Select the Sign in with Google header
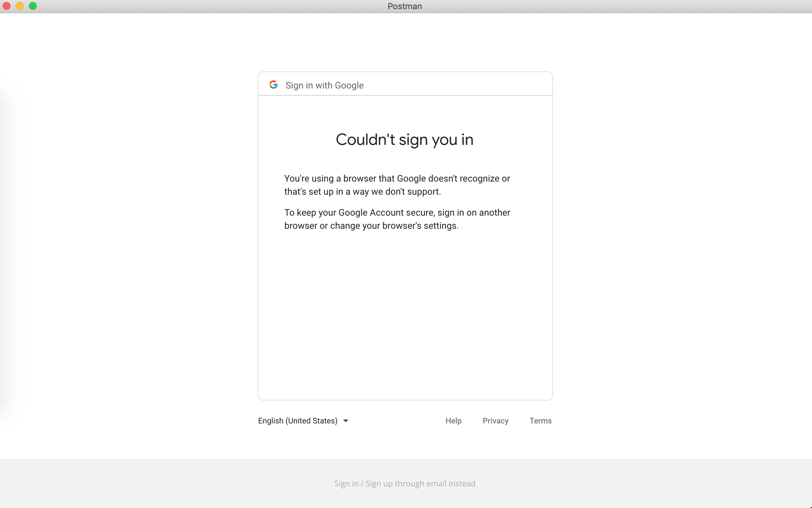The image size is (812, 508). coord(324,85)
